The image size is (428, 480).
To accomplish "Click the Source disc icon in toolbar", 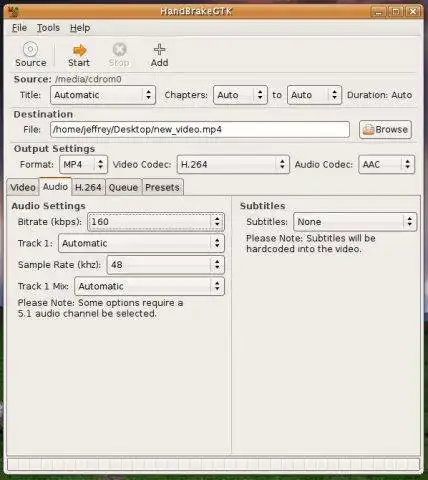I will (30, 50).
